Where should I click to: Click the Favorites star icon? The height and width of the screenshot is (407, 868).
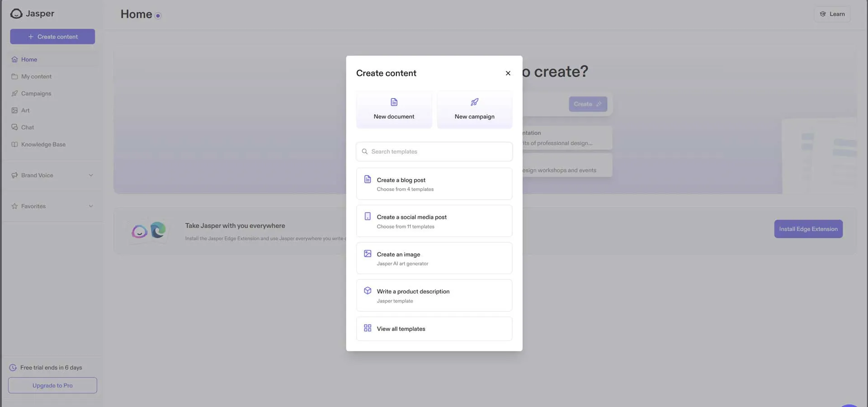point(14,206)
